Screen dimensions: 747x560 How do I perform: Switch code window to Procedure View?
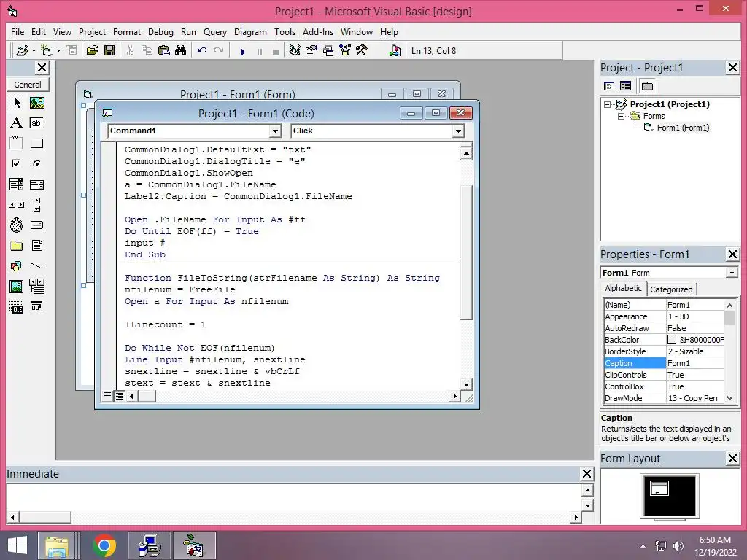click(108, 395)
